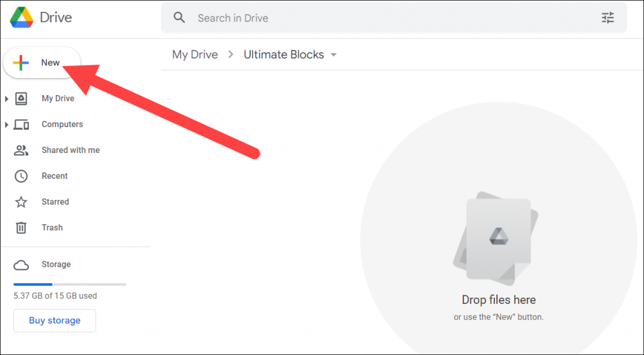644x355 pixels.
Task: Click the Storage cloud icon
Action: (x=21, y=264)
